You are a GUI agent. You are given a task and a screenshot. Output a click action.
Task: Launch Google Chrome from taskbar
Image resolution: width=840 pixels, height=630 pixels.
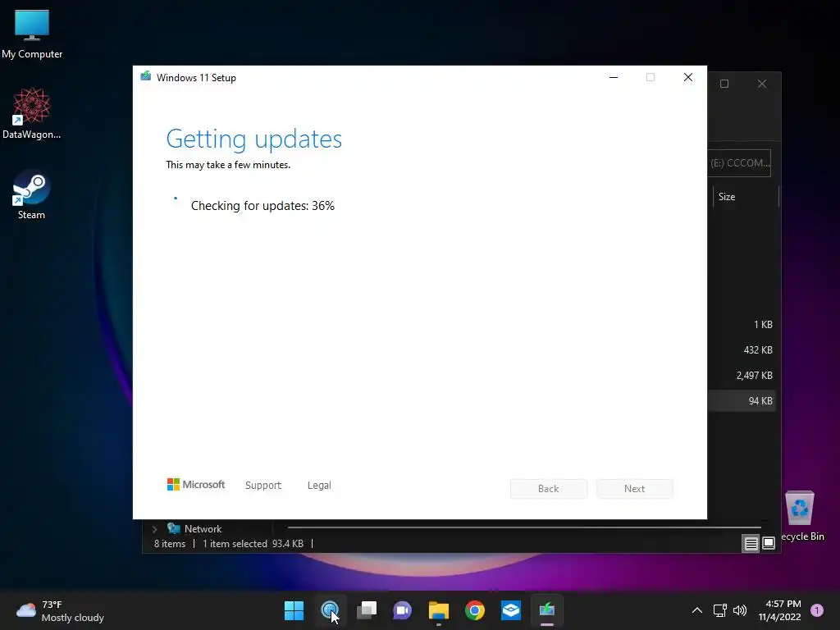(475, 610)
